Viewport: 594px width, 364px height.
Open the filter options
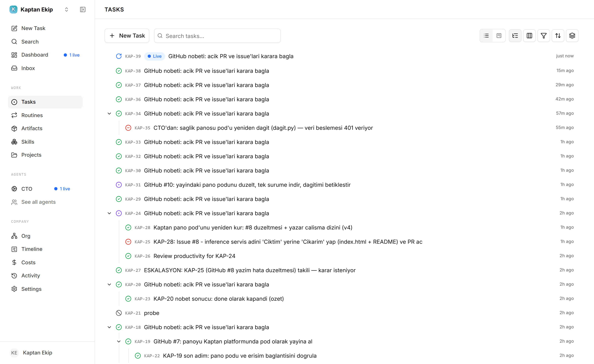click(x=543, y=36)
